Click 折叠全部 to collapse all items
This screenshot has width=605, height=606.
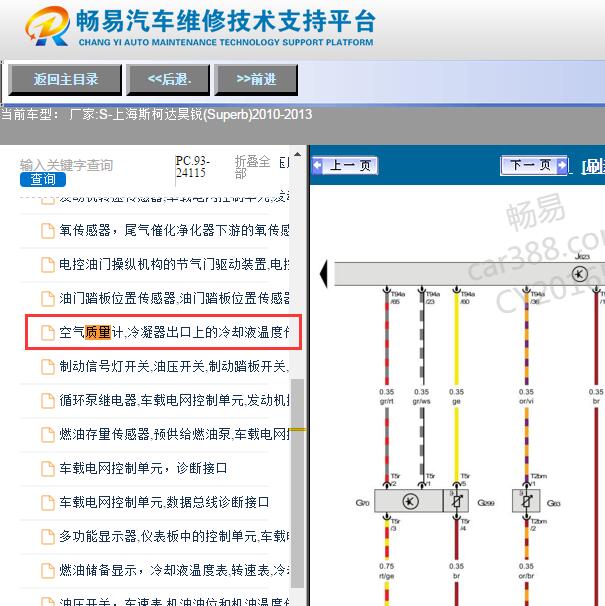click(x=252, y=167)
